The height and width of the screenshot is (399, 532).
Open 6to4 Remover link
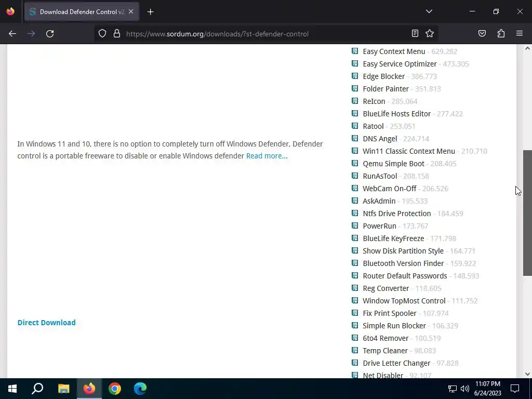[385, 338]
